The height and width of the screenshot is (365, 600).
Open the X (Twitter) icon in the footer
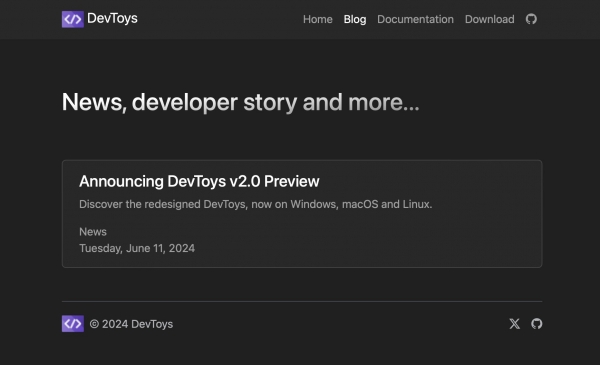click(515, 324)
